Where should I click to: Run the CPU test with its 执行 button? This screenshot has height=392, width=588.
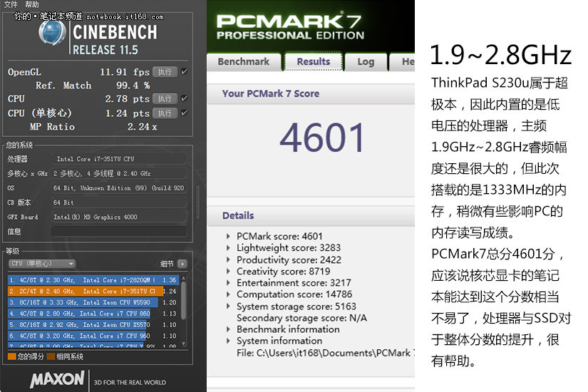tap(165, 98)
